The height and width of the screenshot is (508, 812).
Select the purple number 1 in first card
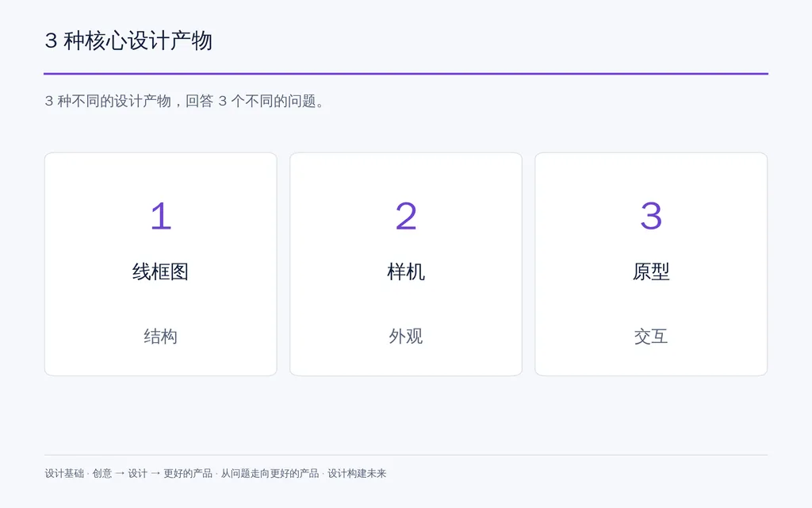(160, 216)
